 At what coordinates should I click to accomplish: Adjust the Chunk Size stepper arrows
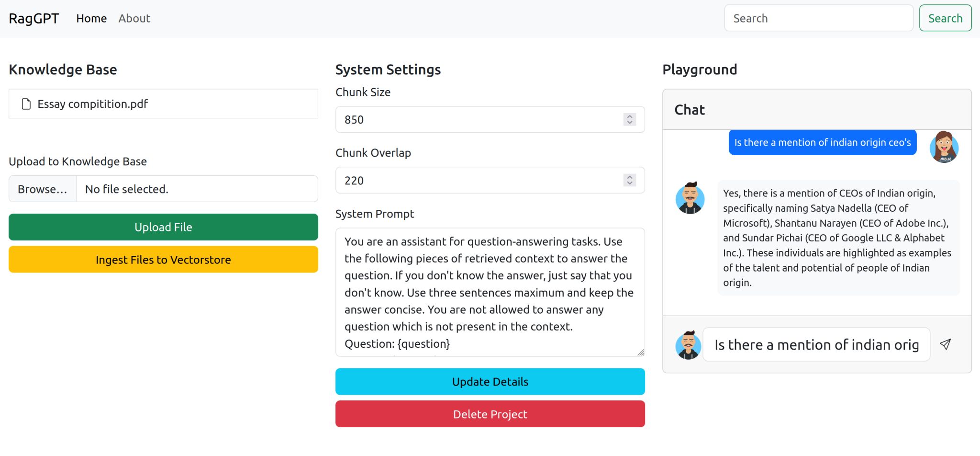pyautogui.click(x=630, y=119)
